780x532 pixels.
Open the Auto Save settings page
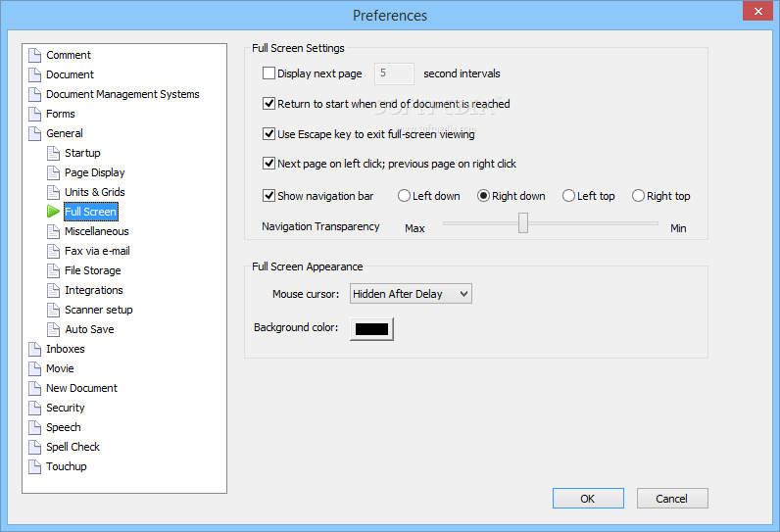[89, 329]
